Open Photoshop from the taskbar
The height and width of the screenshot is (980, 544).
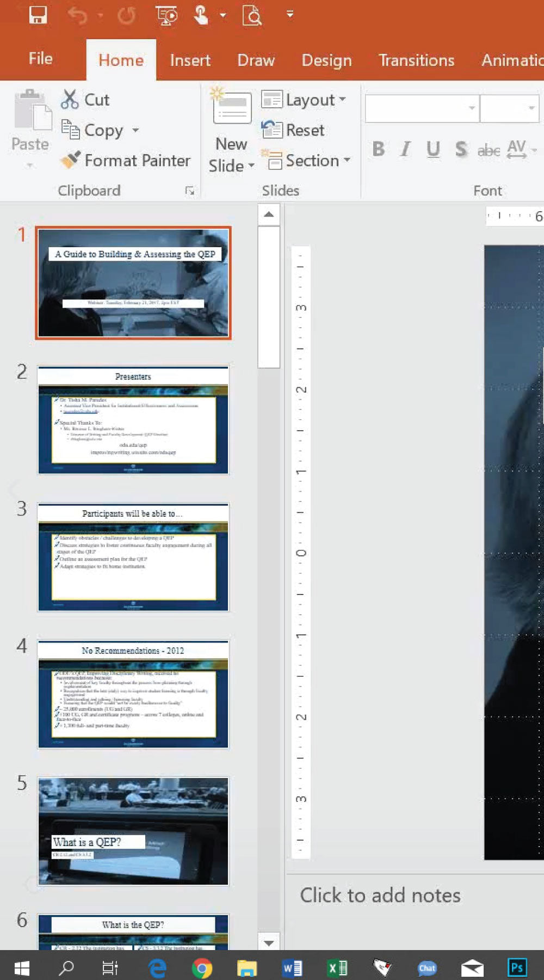(516, 967)
